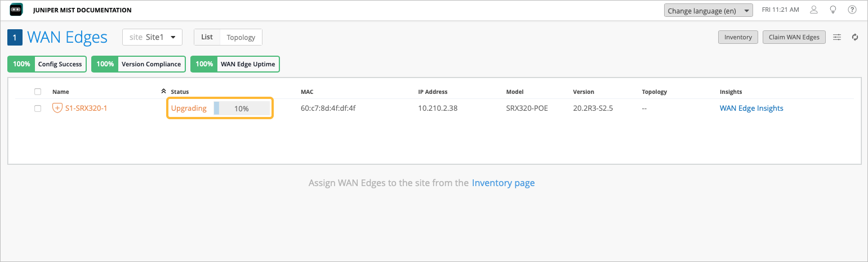Expand the site Site1 selector
The width and height of the screenshot is (868, 262).
pyautogui.click(x=152, y=37)
